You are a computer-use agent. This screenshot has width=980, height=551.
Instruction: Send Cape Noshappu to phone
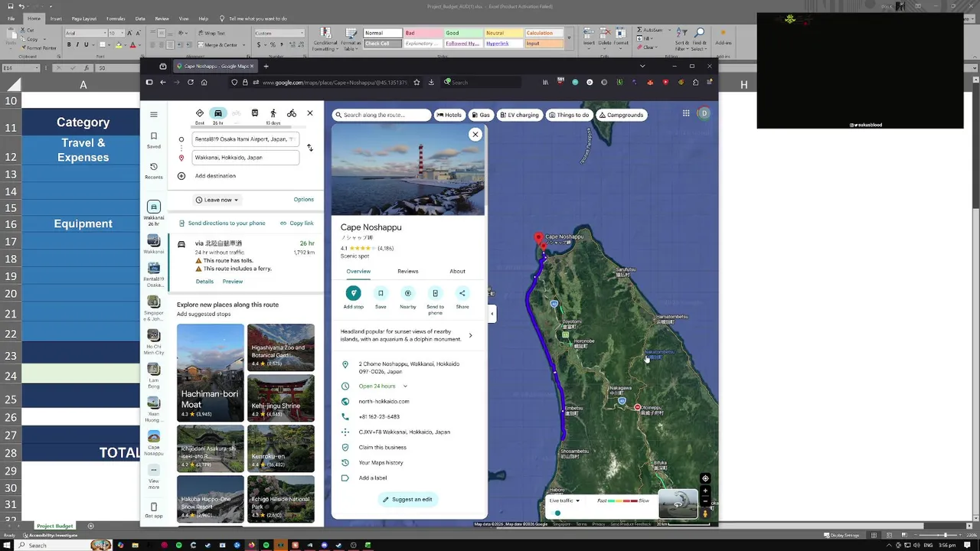point(435,293)
